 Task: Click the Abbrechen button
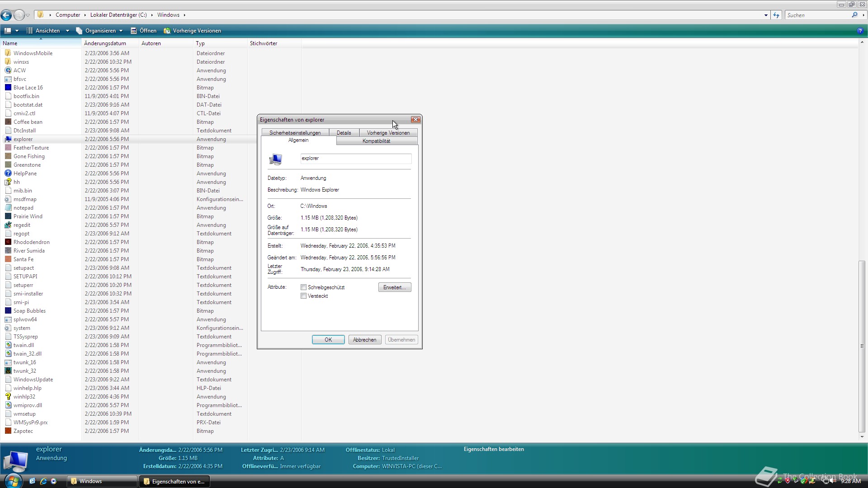364,340
